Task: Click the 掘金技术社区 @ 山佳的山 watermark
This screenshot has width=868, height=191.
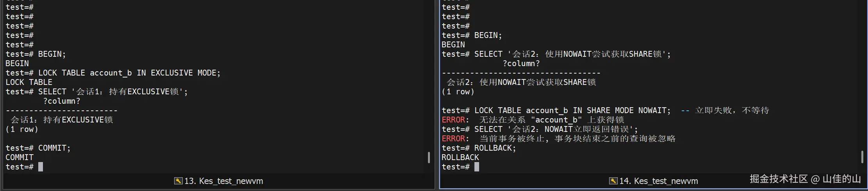Action: pyautogui.click(x=805, y=179)
